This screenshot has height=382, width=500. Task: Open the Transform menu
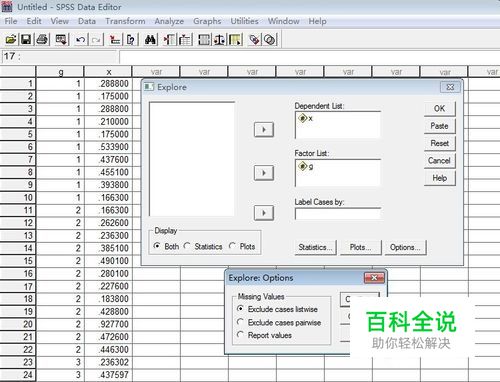pos(125,21)
